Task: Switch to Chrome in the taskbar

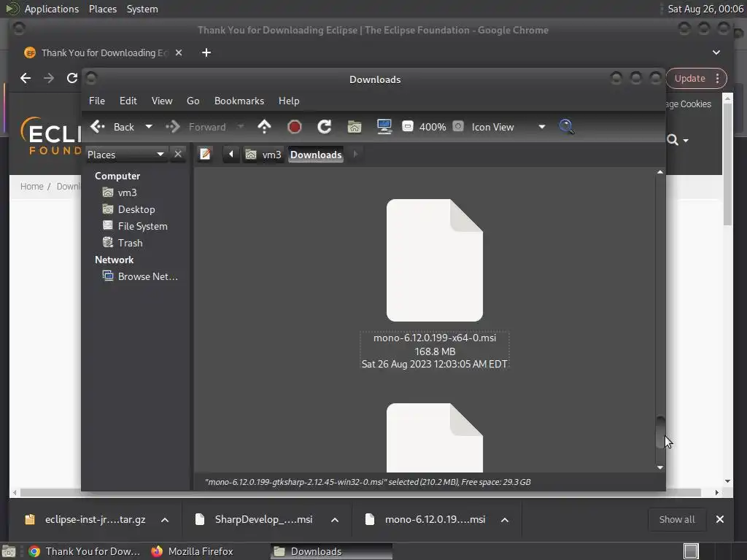Action: pyautogui.click(x=85, y=551)
